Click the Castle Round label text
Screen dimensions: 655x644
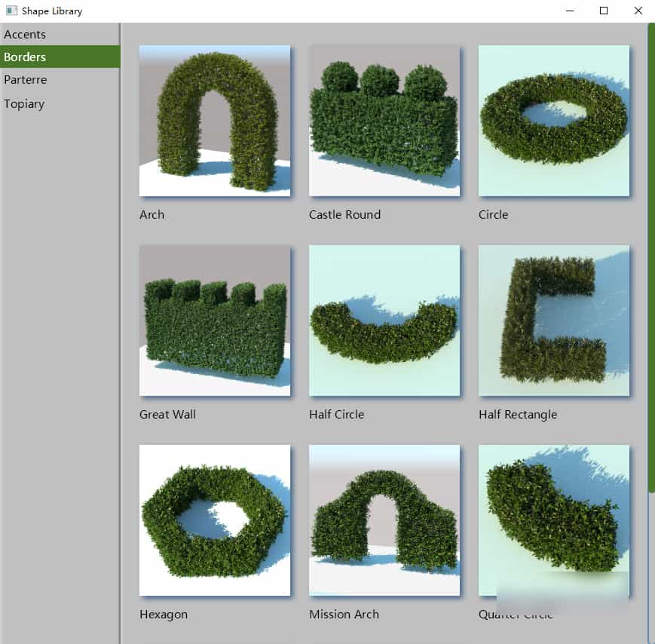[x=344, y=215]
